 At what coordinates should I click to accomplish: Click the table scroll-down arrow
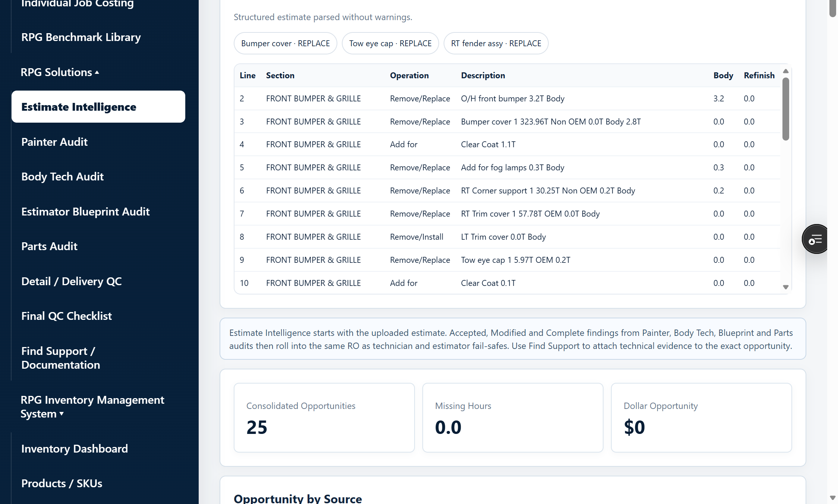pos(786,287)
